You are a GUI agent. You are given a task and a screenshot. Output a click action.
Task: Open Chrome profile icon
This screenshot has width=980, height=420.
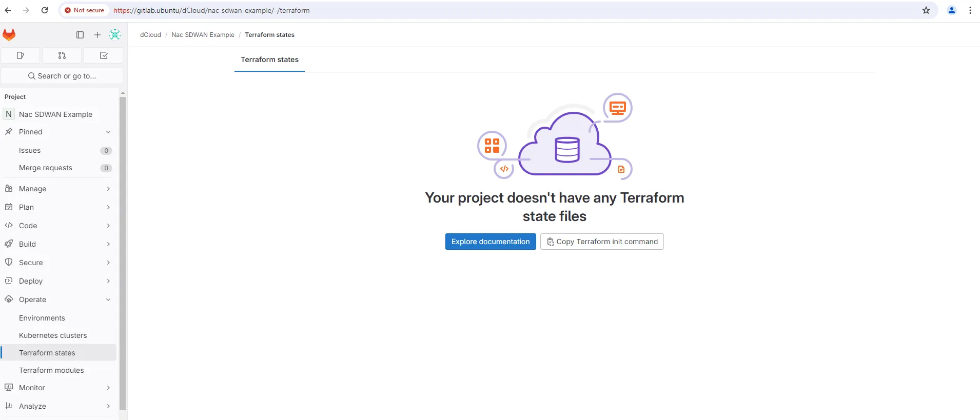click(x=952, y=10)
